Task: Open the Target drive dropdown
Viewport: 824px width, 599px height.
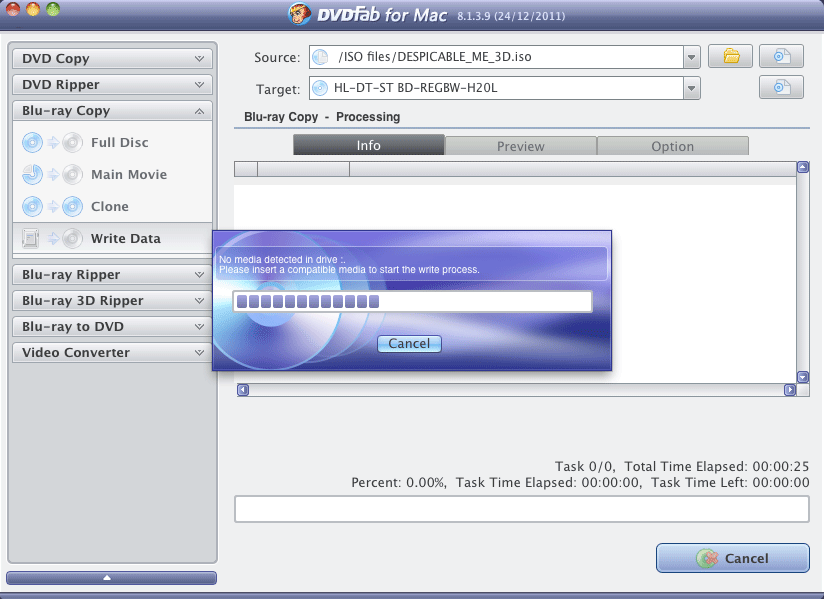Action: pos(691,89)
